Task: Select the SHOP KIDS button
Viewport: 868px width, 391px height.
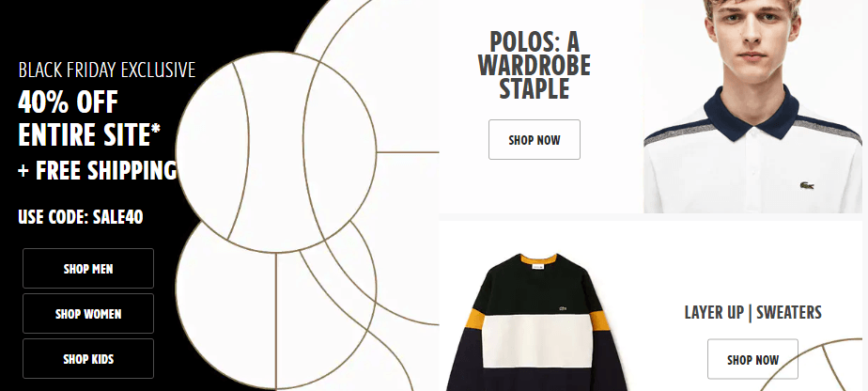Action: point(88,359)
